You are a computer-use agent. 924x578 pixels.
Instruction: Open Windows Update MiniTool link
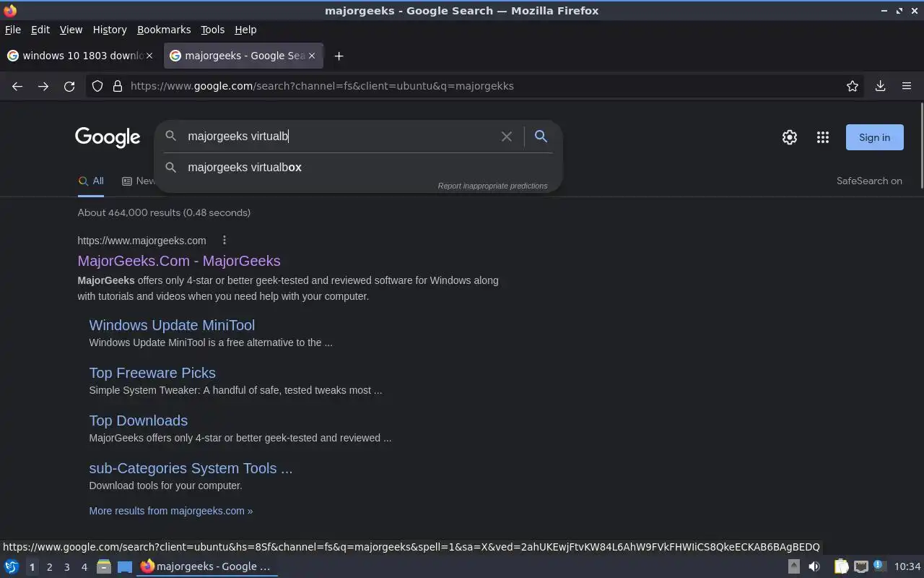click(x=172, y=325)
